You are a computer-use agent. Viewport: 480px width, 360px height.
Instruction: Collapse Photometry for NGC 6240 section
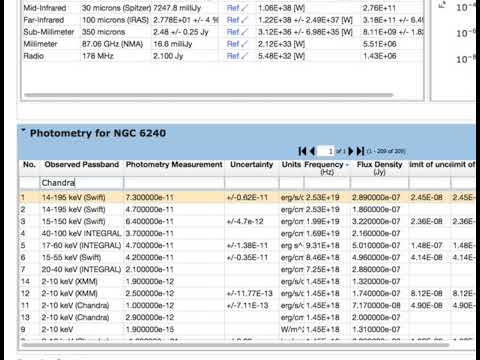(x=23, y=130)
